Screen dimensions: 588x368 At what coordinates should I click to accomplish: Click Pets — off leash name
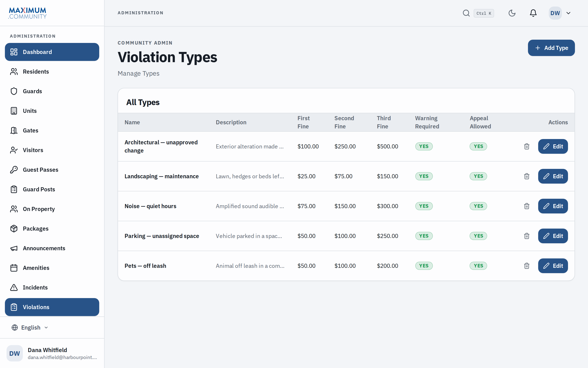pyautogui.click(x=145, y=266)
